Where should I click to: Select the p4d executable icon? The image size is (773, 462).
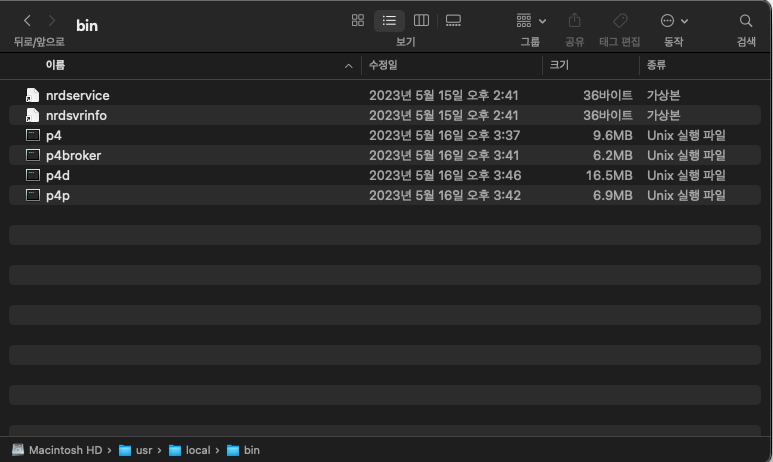tap(33, 175)
